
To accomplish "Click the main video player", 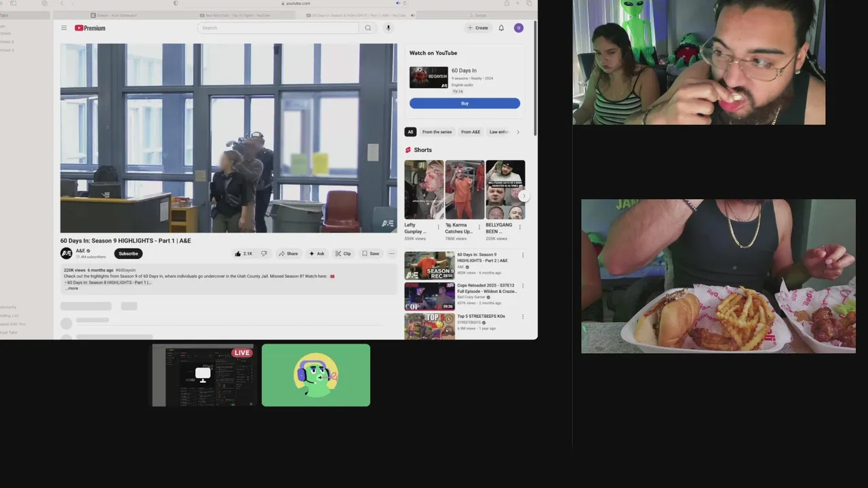I will pyautogui.click(x=229, y=138).
